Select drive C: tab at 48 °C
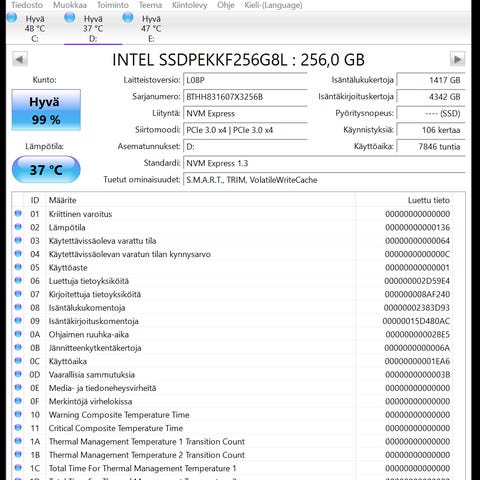Screen dimensions: 480x480 tap(35, 28)
